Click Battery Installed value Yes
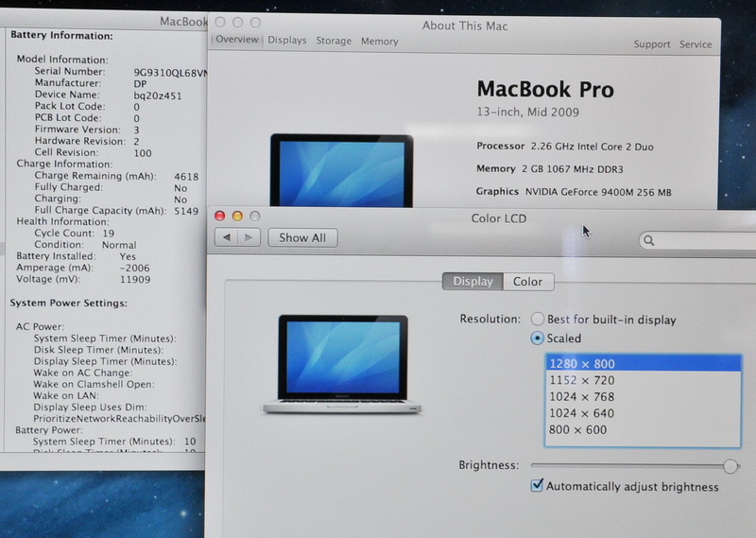The width and height of the screenshot is (756, 538). [128, 256]
